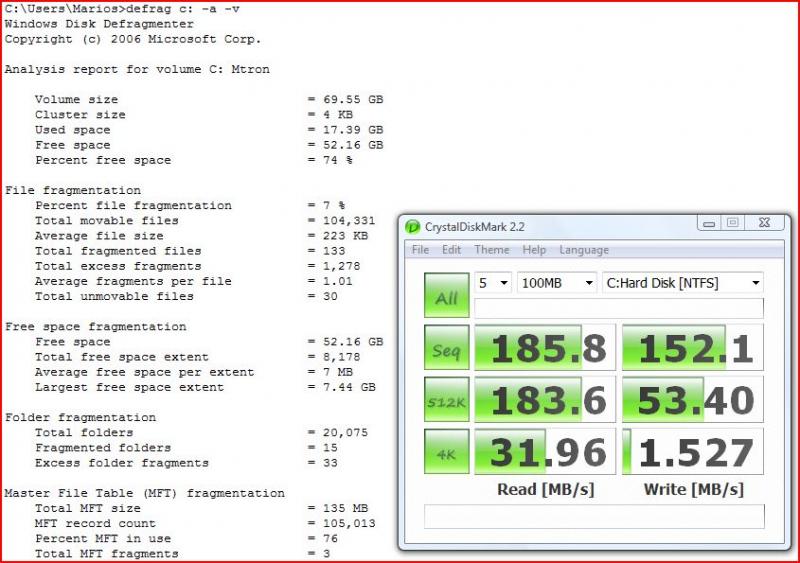This screenshot has width=800, height=563.
Task: Click the Percent free space value 74 %
Action: tap(337, 160)
